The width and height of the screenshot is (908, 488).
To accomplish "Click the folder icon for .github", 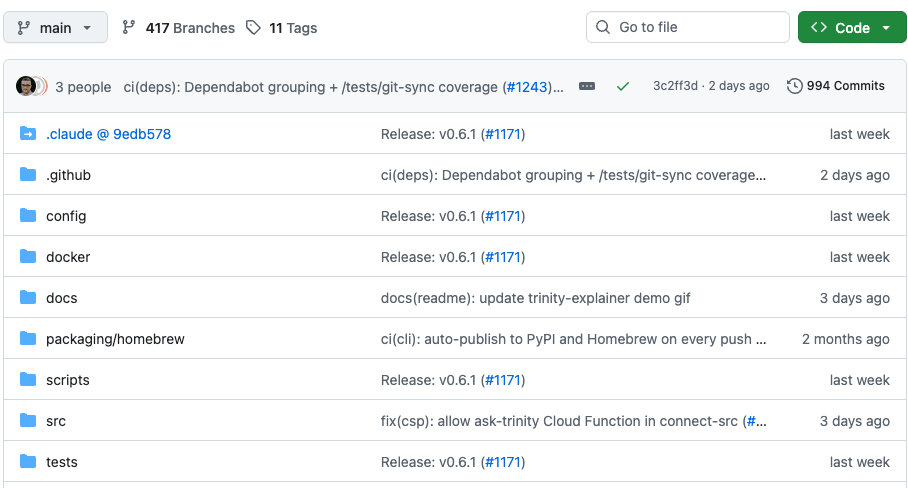I will [x=28, y=174].
